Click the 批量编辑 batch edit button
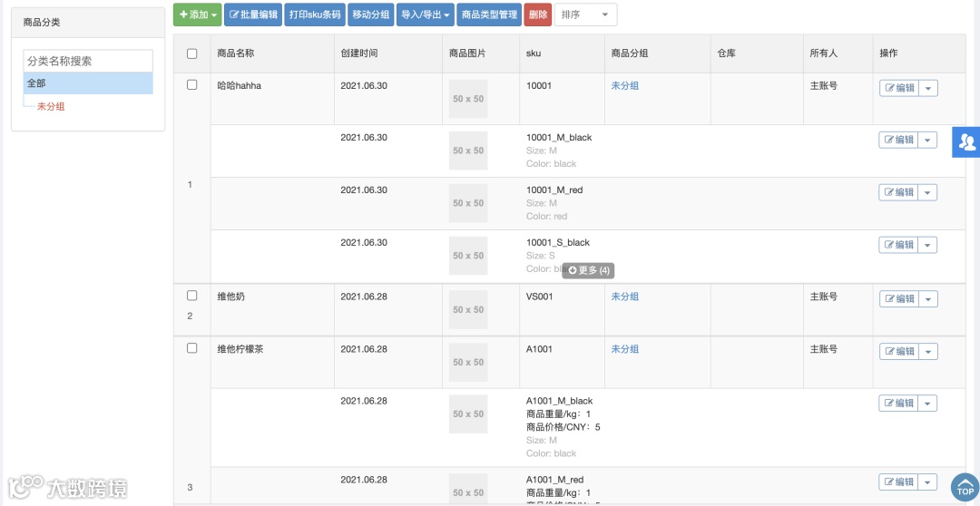Viewport: 980px width, 506px height. coord(253,15)
